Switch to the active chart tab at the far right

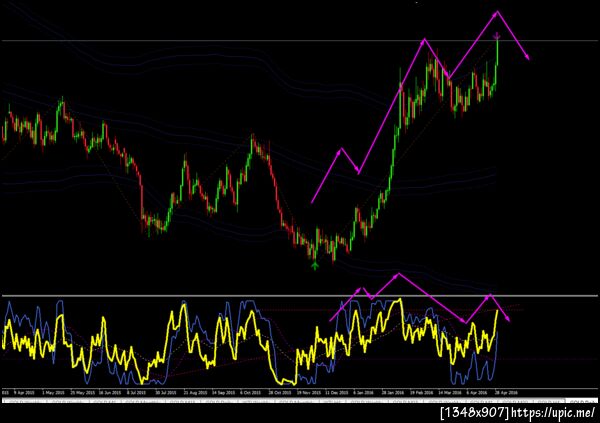coord(582,402)
